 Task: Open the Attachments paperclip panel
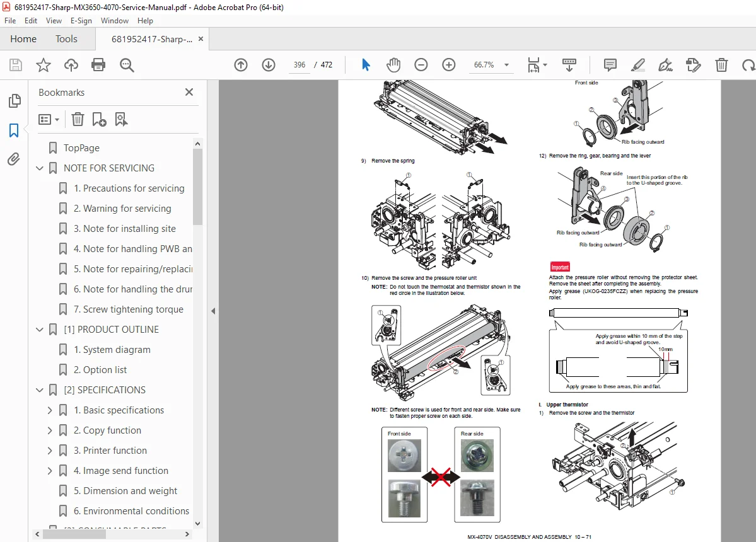tap(14, 159)
